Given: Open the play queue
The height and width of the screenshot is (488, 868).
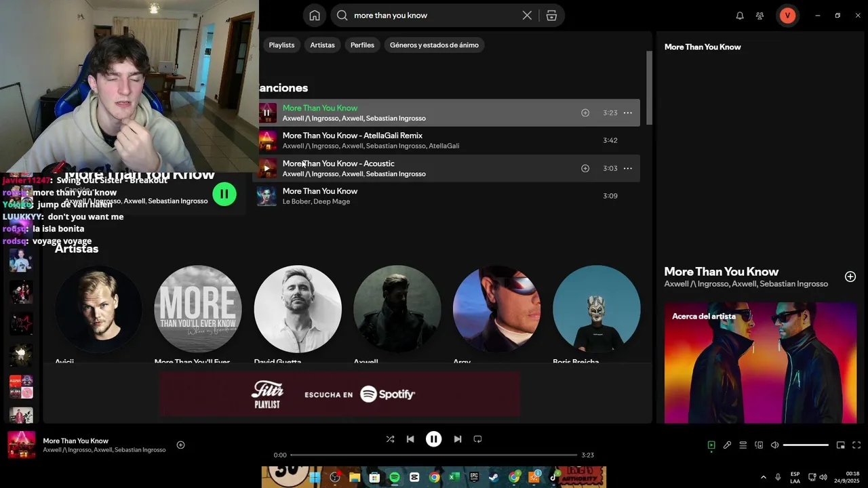Looking at the screenshot, I should [x=743, y=445].
